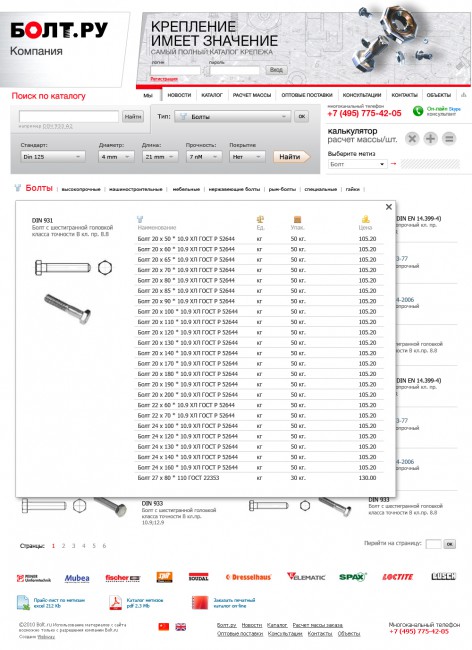The height and width of the screenshot is (650, 472).
Task: Open Покрытие dropdown showing Нет
Action: point(247,157)
